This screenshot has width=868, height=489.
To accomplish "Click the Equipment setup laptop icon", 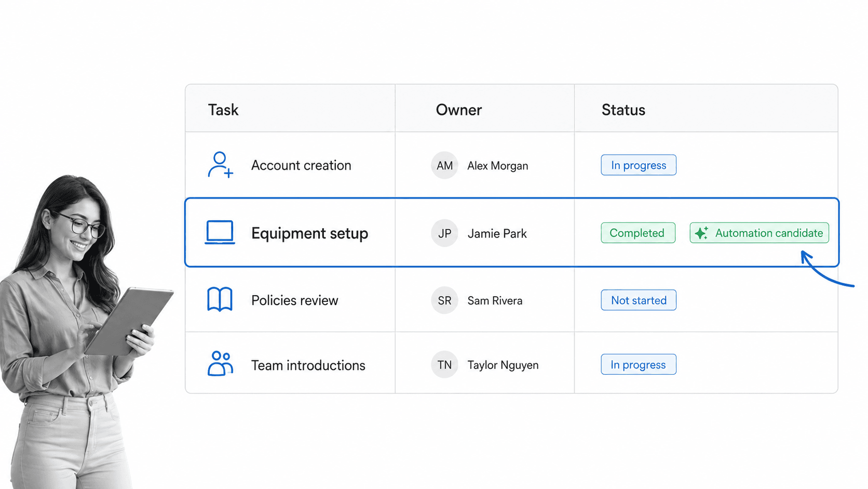I will (220, 232).
